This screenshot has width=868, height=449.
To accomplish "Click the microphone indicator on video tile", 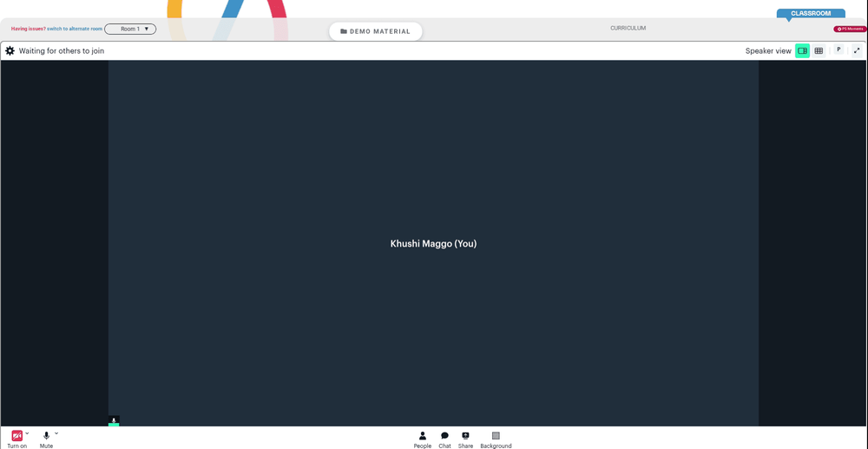I will click(x=114, y=420).
